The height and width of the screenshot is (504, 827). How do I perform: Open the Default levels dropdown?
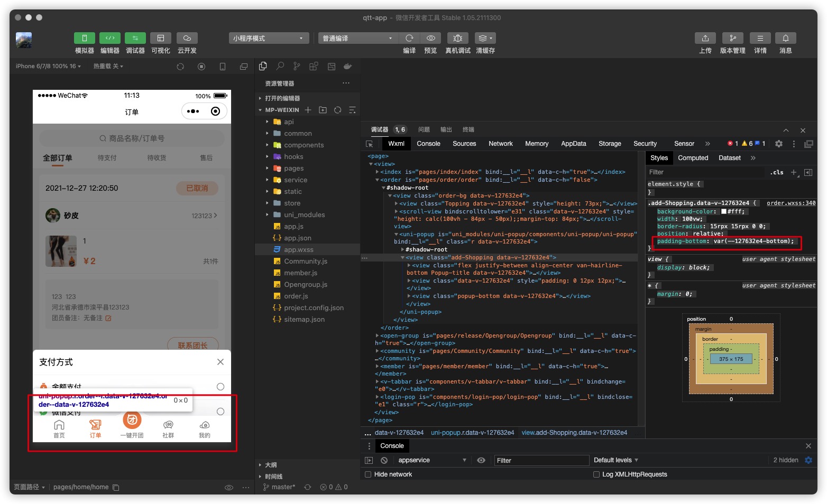pyautogui.click(x=616, y=460)
